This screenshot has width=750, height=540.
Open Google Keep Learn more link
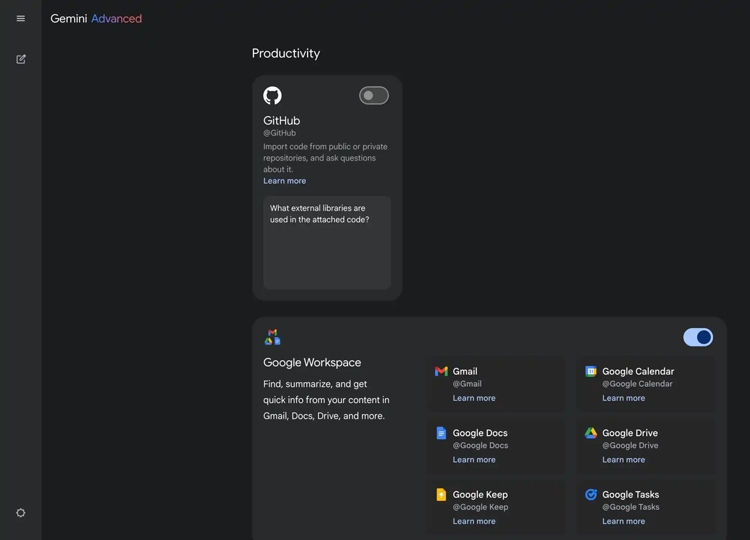[x=474, y=521]
